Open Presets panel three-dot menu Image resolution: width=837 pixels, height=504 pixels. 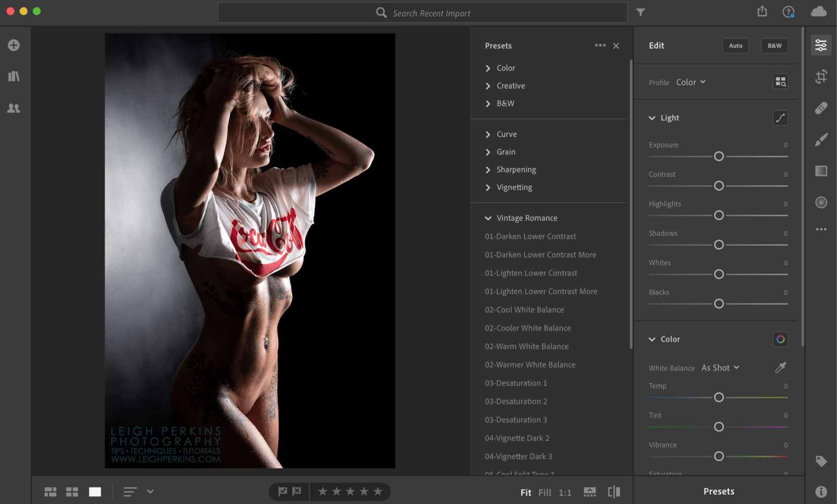pyautogui.click(x=600, y=45)
